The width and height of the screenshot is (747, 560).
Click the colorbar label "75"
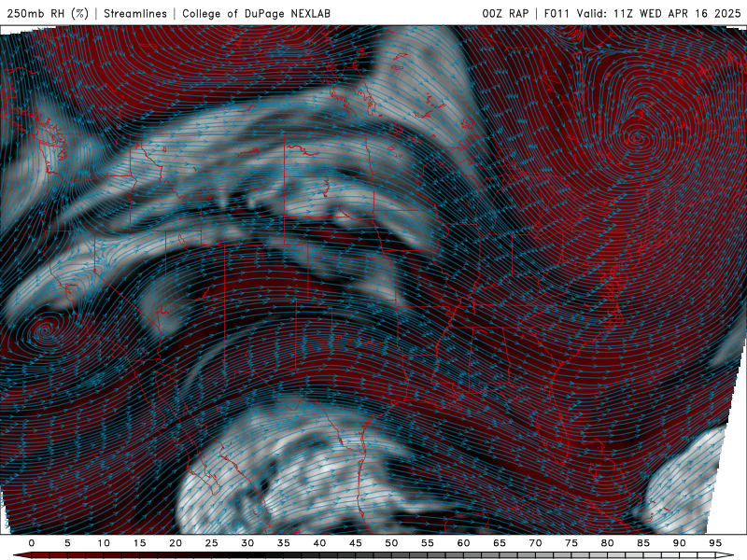pos(571,543)
